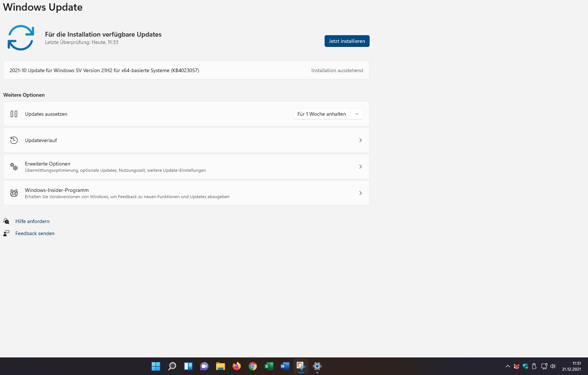588x375 pixels.
Task: Open Widgets from the taskbar
Action: coord(188,366)
